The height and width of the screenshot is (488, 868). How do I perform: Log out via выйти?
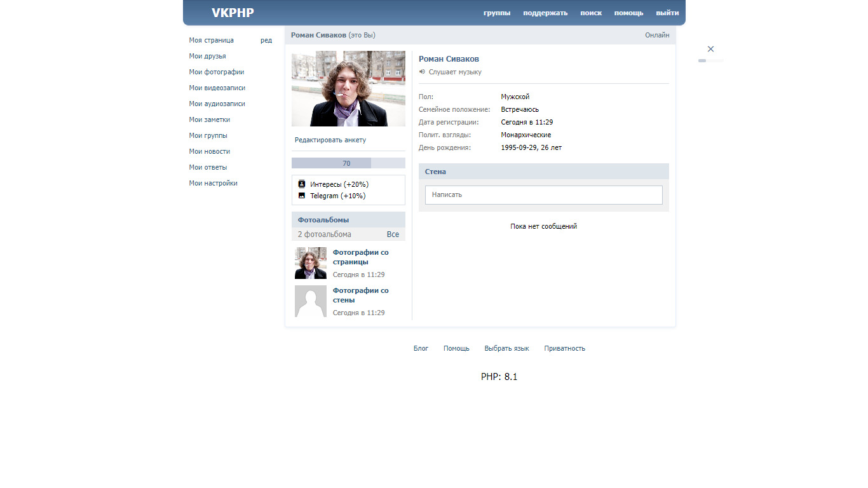pos(667,13)
